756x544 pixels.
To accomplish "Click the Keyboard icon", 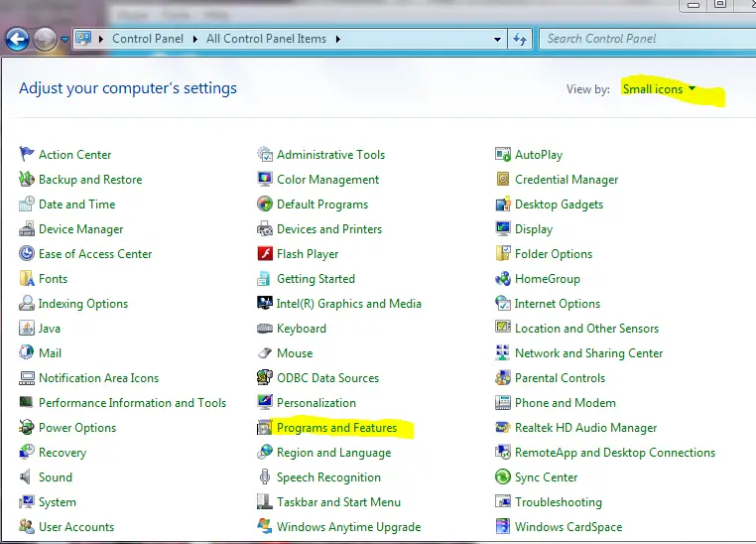I will [265, 329].
